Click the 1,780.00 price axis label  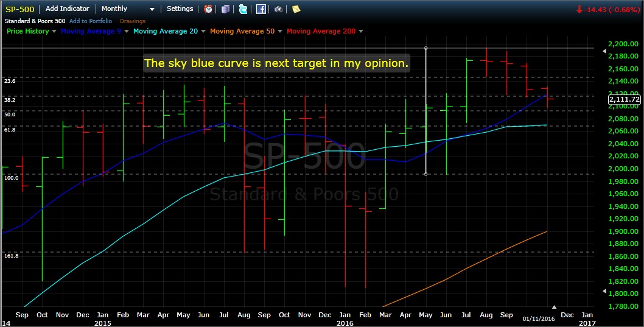[623, 306]
